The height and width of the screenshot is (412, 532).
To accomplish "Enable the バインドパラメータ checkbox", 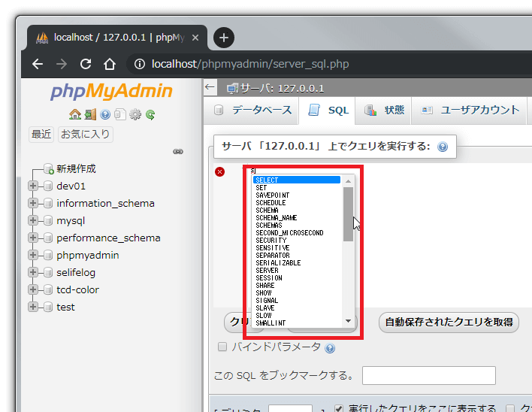I will click(x=222, y=347).
